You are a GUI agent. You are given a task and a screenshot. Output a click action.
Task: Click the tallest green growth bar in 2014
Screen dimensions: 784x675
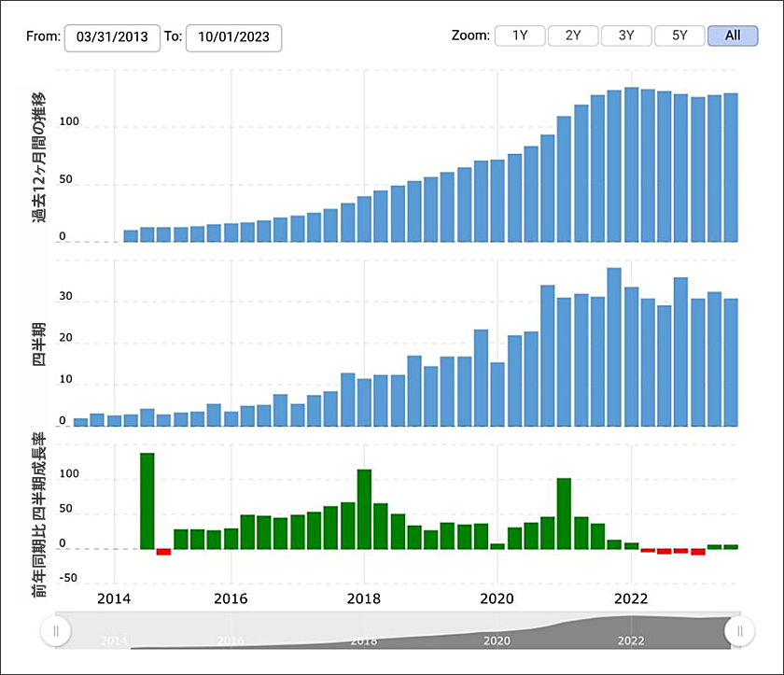coord(147,500)
